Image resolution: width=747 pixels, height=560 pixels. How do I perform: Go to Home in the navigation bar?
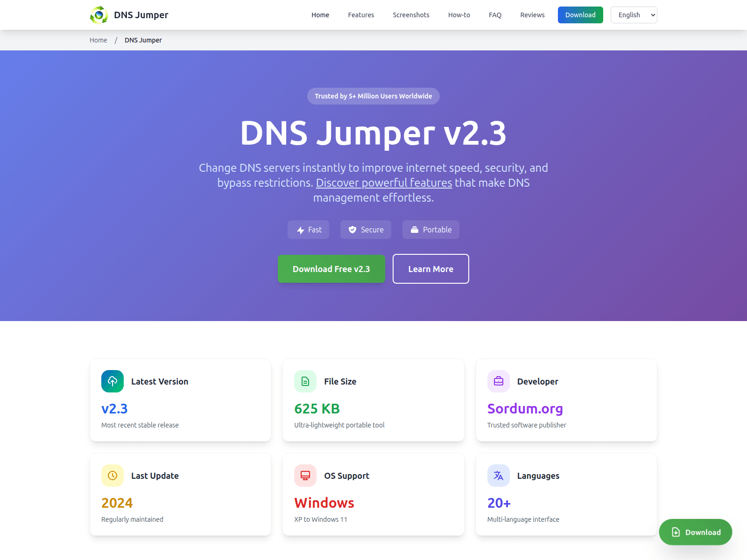pos(320,15)
